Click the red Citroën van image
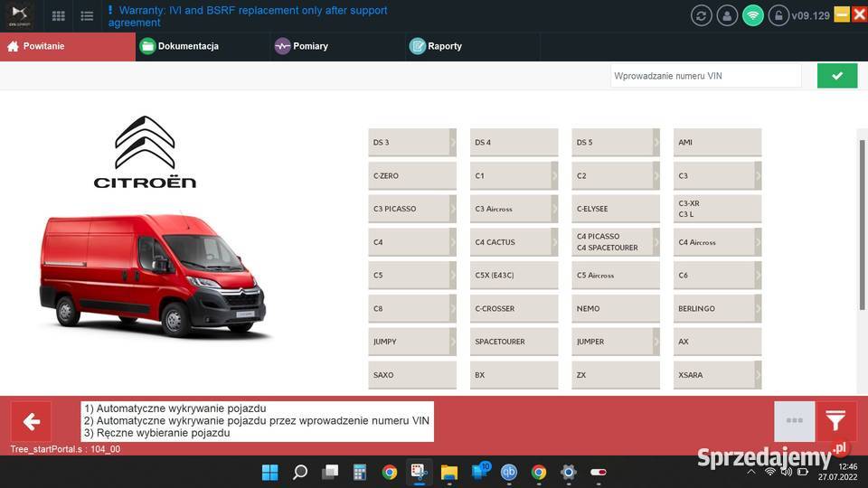 pyautogui.click(x=153, y=275)
